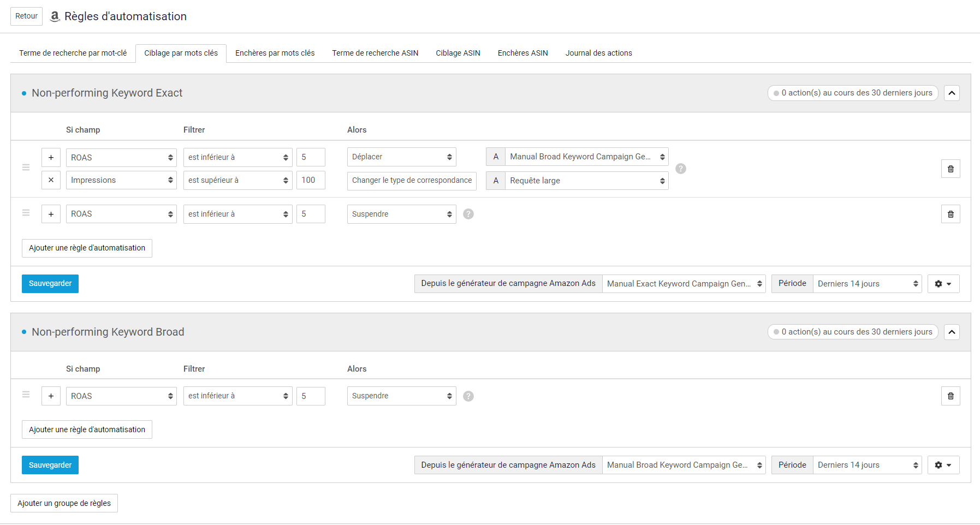
Task: Click the Retour button
Action: pyautogui.click(x=26, y=16)
